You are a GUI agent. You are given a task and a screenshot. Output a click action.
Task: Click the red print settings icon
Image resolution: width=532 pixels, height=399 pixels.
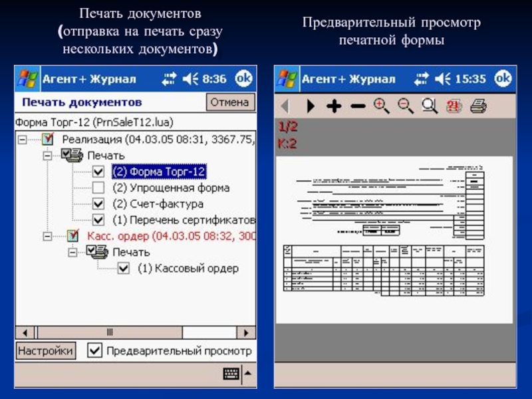(x=454, y=106)
